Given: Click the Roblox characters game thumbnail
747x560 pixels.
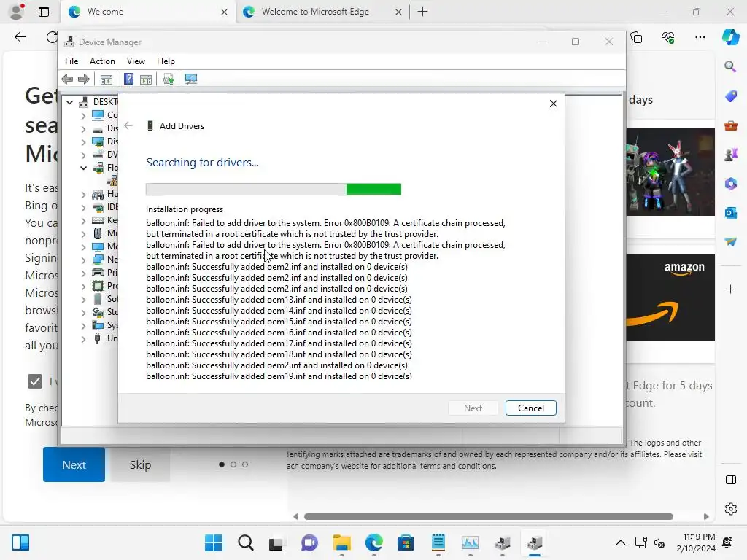Looking at the screenshot, I should [670, 172].
